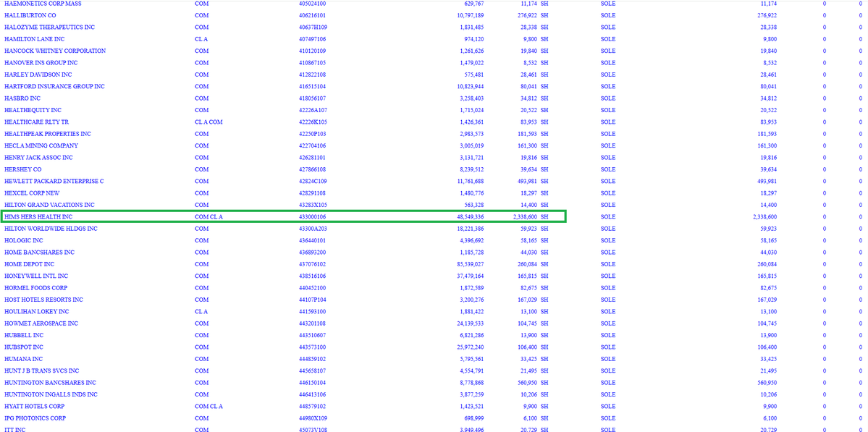Select share count 2,338,600 beside SH
Screen dimensions: 868x432
[524, 217]
